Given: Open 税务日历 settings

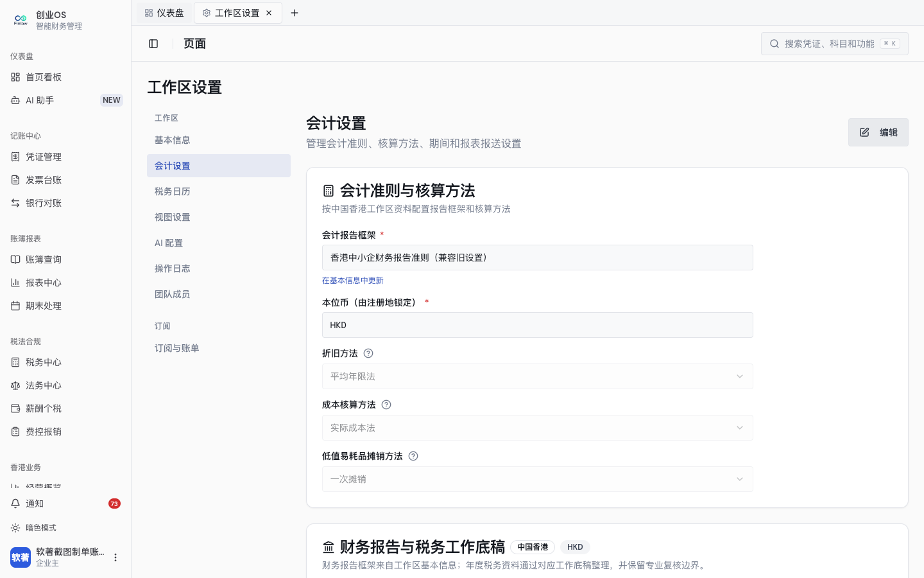Looking at the screenshot, I should click(218, 191).
